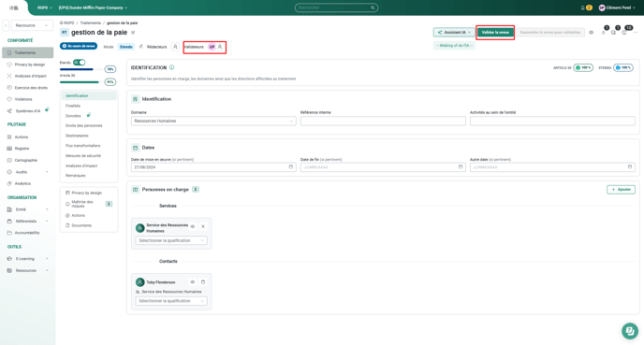
Task: Open Systèmes d'IA in the sidebar
Action: 27,110
